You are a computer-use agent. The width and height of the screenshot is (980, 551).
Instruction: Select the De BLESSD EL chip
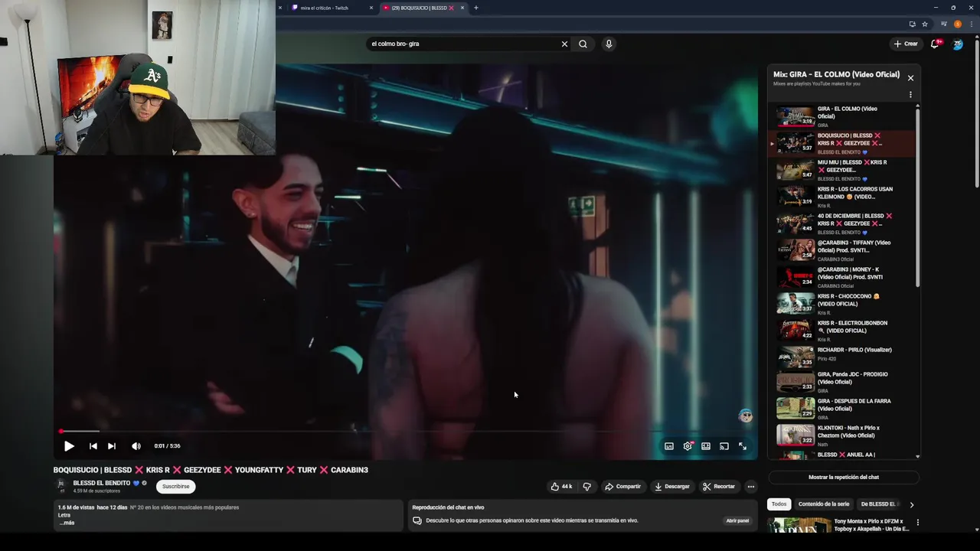[x=879, y=504]
